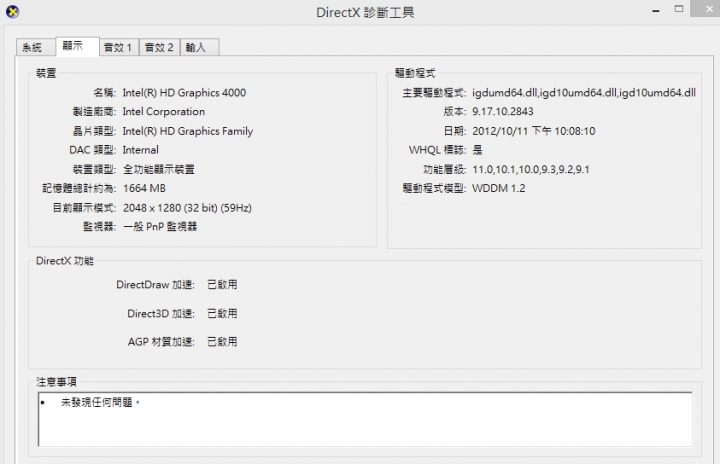Click display mode 2048 x 1280 value
Screen dimensions: 720x464
coord(187,208)
